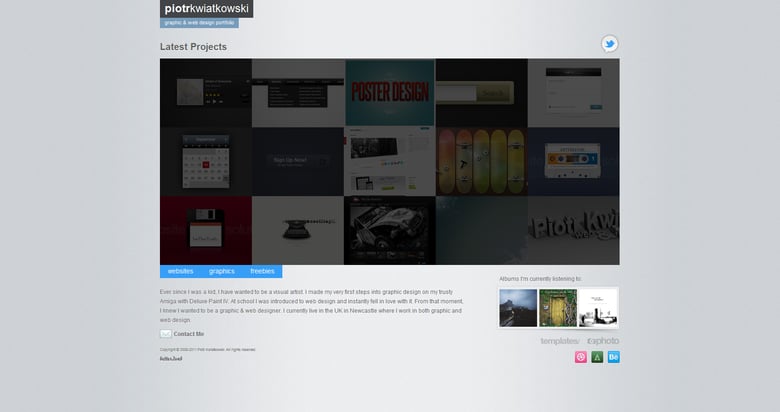Open the typewriter project thumbnail
The image size is (780, 412).
point(298,230)
